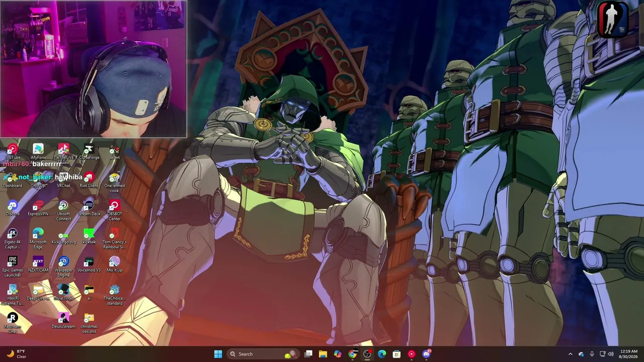Launch the Epic Games Launcher shortcut
The image size is (644, 362).
[13, 266]
